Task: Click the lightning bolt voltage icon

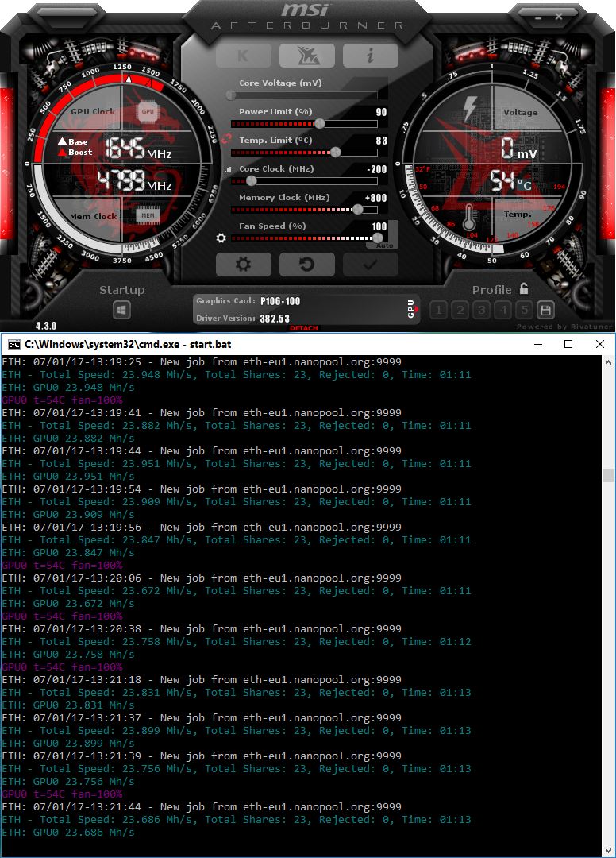Action: [469, 108]
